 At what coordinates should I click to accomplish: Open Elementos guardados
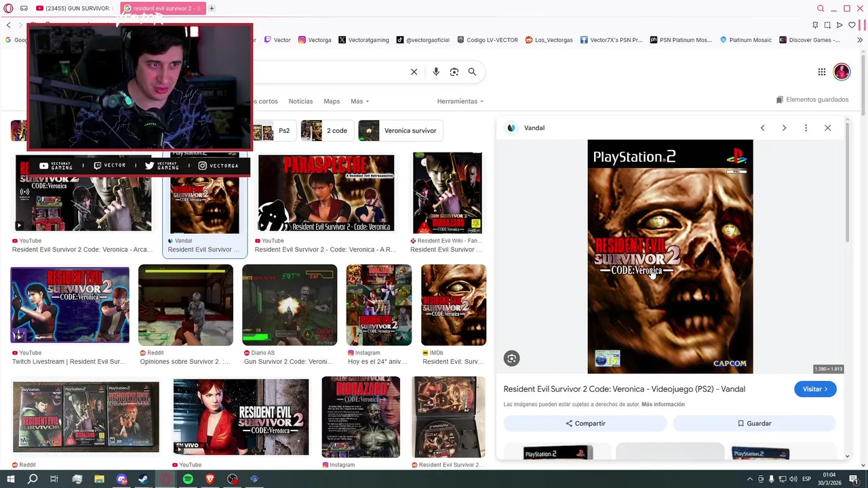pyautogui.click(x=812, y=100)
